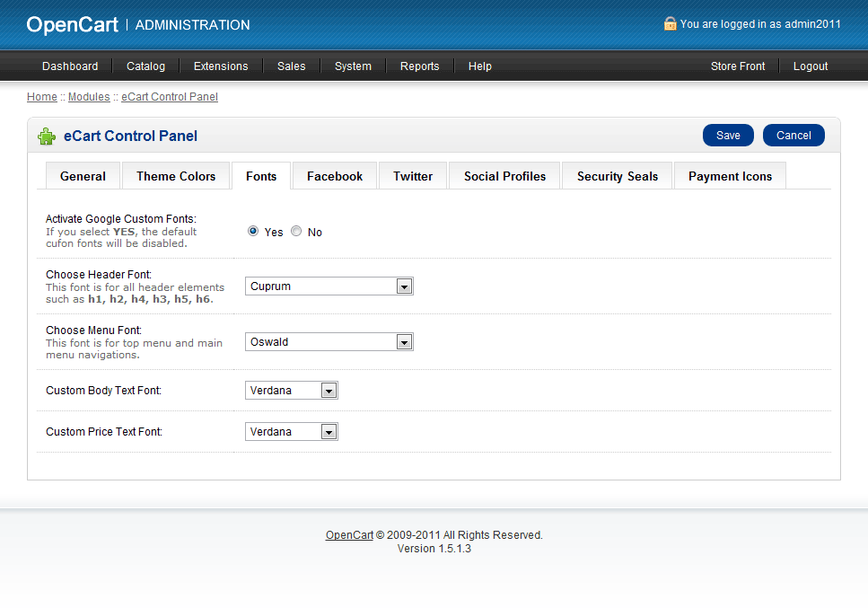868x608 pixels.
Task: Click the 'Activate Google Custom Fonts:' label
Action: pyautogui.click(x=120, y=219)
